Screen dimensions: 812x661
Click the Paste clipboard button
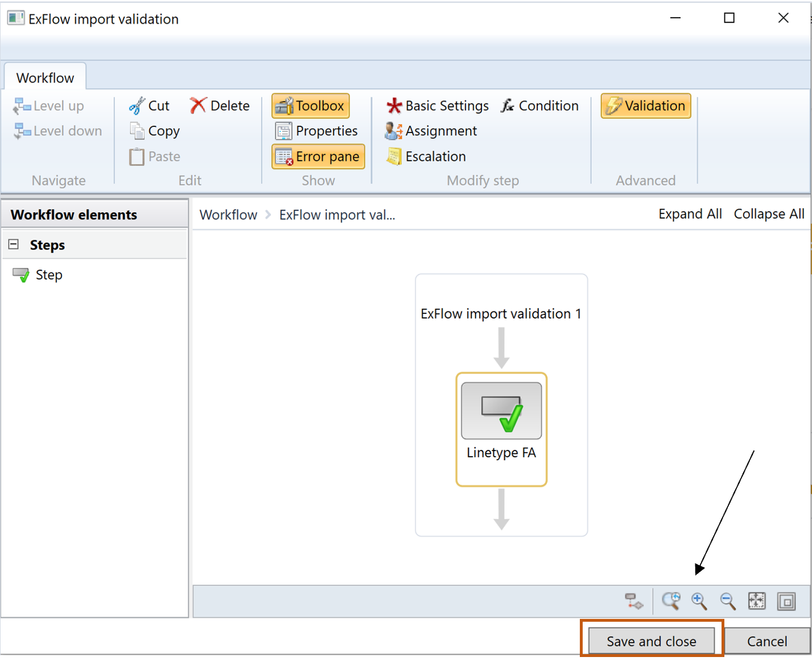(x=154, y=156)
